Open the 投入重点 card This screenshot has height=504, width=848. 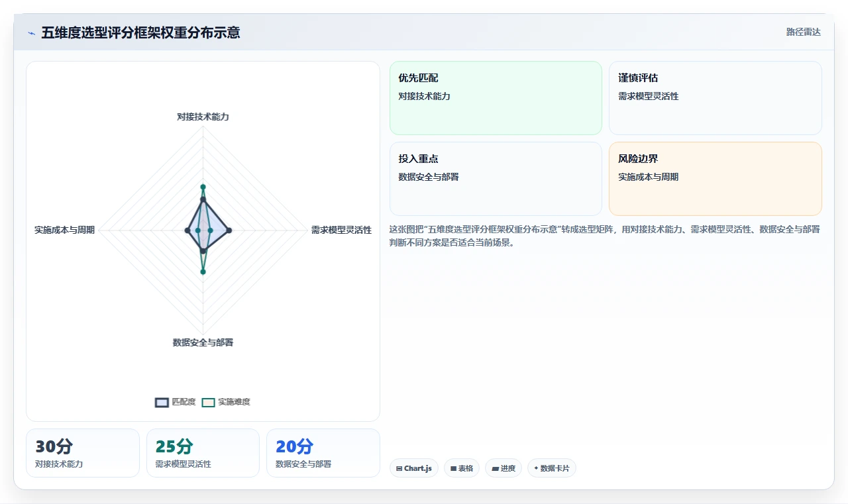[x=496, y=179]
